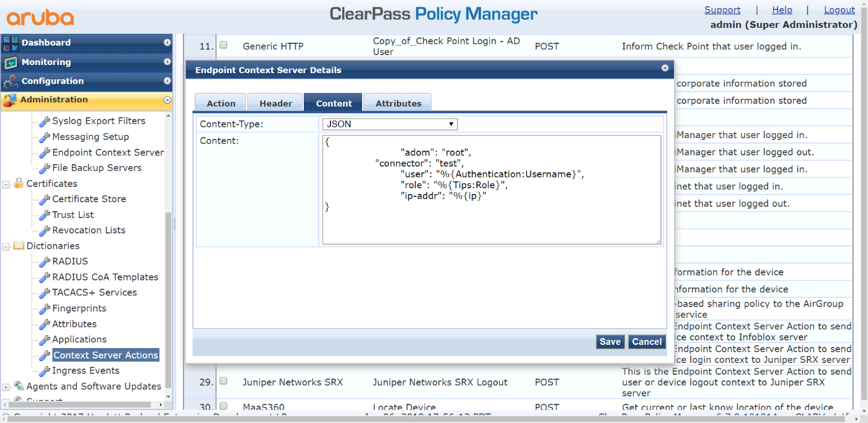Click the Administration people icon

(10, 100)
